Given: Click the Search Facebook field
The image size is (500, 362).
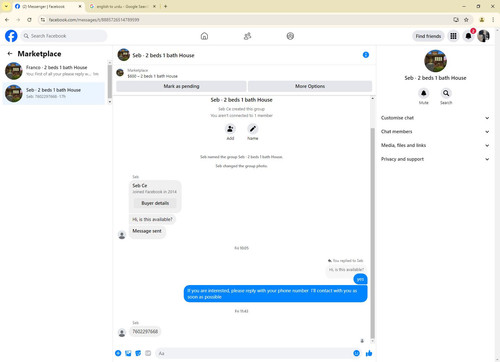Looking at the screenshot, I should (64, 36).
